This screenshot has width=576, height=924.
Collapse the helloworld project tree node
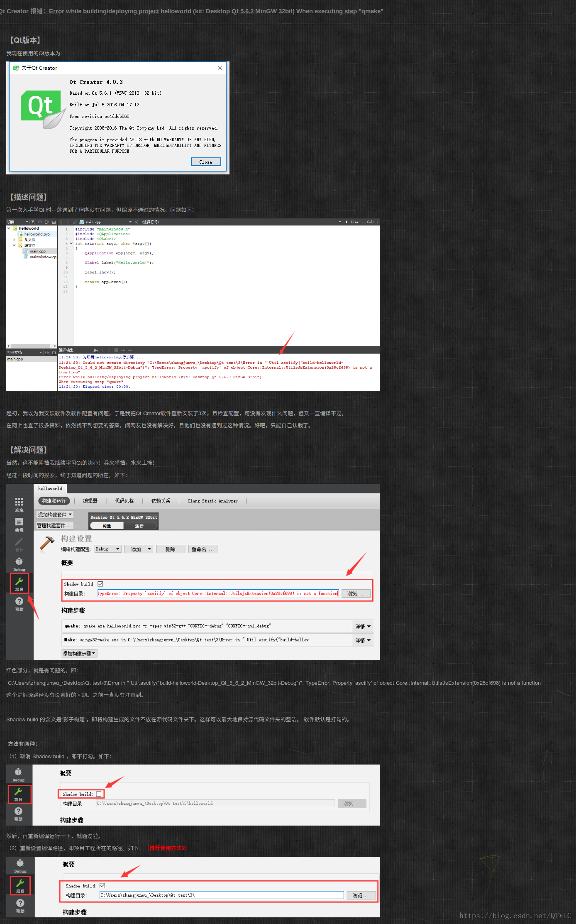(9, 228)
